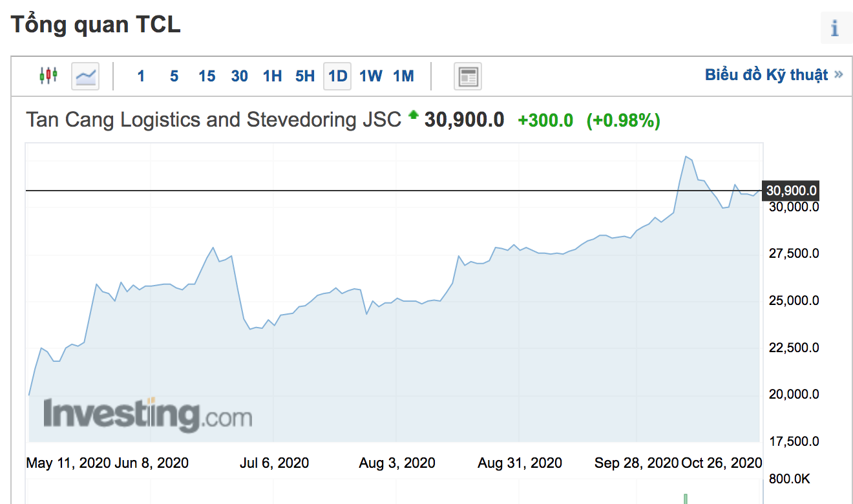The image size is (853, 504).
Task: Click the Tổng quan TCL heading
Action: coord(96,25)
